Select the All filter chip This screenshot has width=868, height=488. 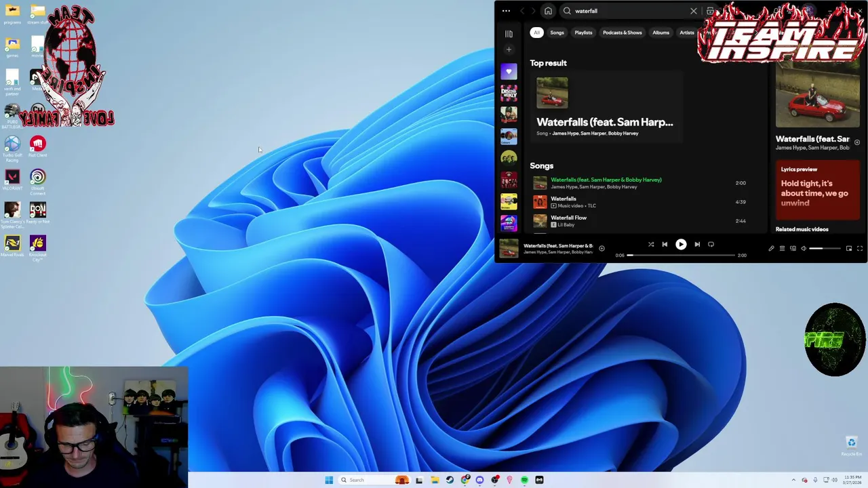coord(536,33)
